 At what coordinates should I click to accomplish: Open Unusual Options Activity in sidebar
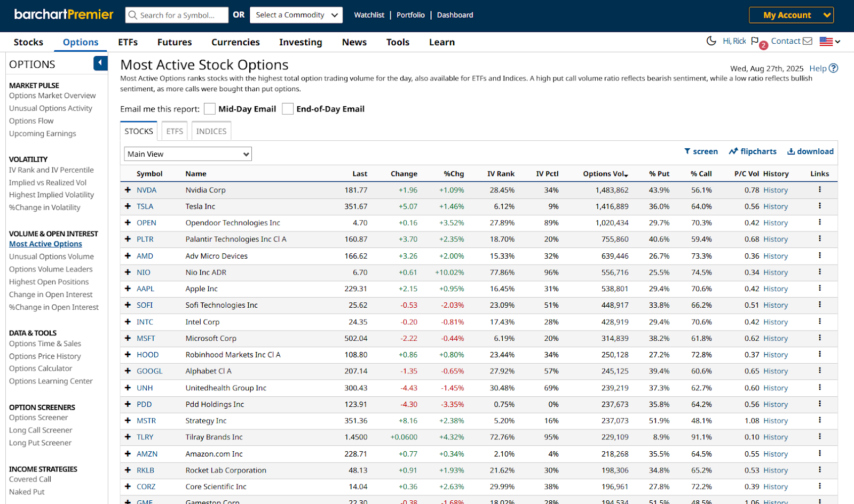[51, 108]
